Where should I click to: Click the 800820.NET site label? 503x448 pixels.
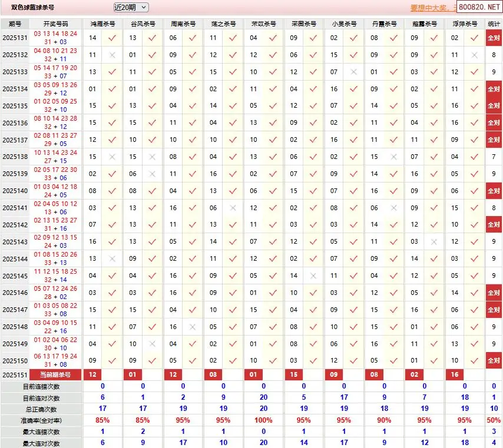(479, 7)
